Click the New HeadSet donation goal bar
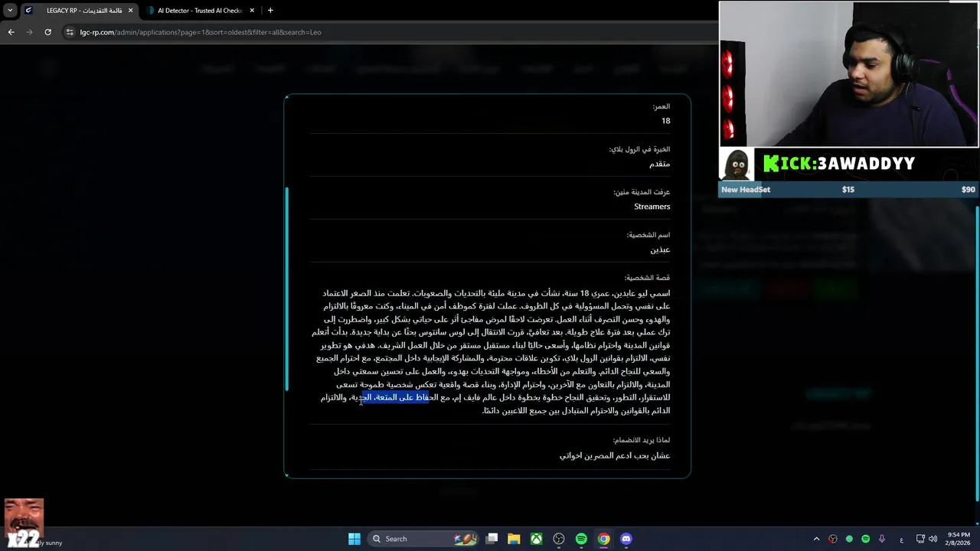 (x=849, y=189)
